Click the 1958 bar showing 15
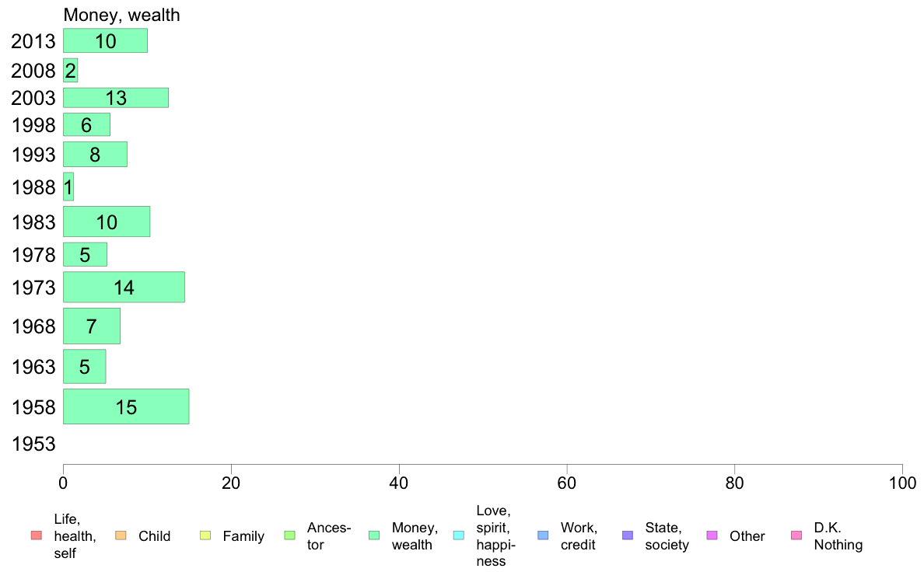The image size is (924, 572). (126, 406)
